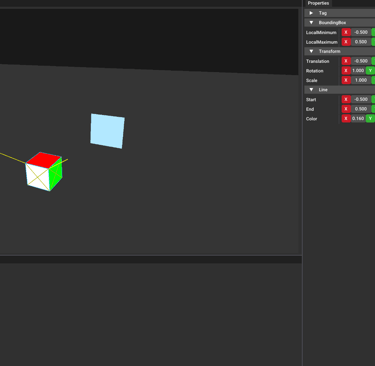The height and width of the screenshot is (366, 375).
Task: Click the green Y button for Color
Action: pyautogui.click(x=370, y=119)
